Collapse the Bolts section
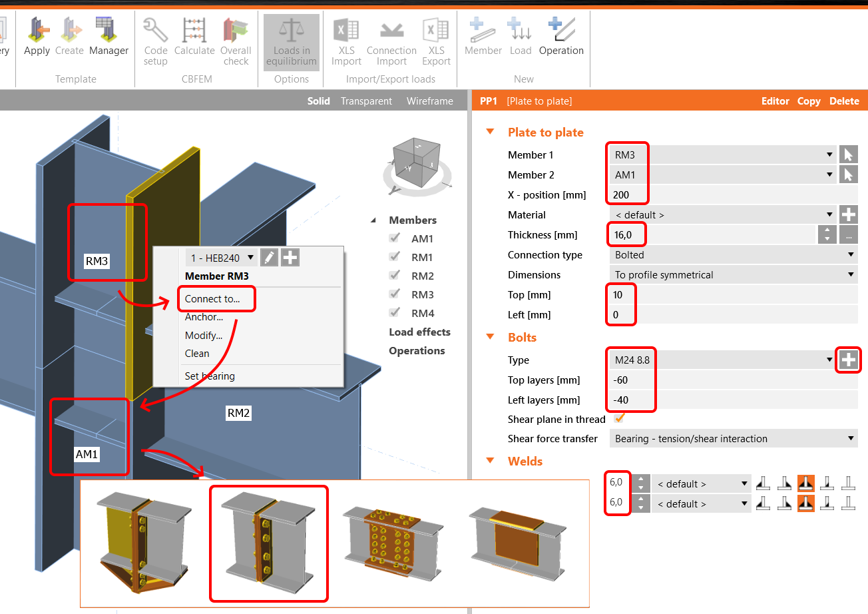This screenshot has height=614, width=868. coord(491,337)
